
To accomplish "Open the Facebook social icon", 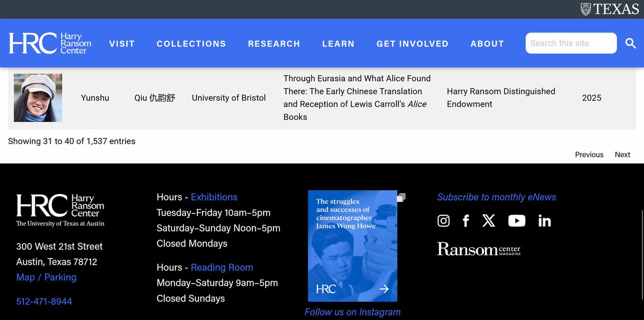I will coord(466,220).
